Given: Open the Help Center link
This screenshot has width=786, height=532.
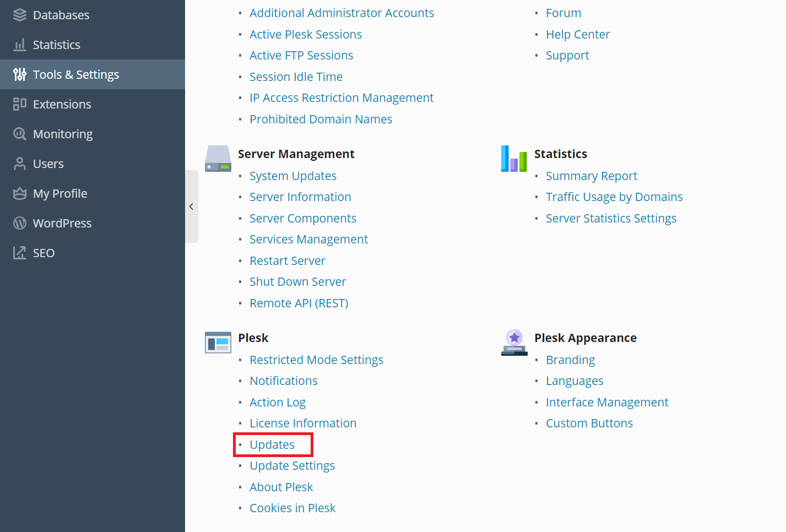Looking at the screenshot, I should pos(578,34).
